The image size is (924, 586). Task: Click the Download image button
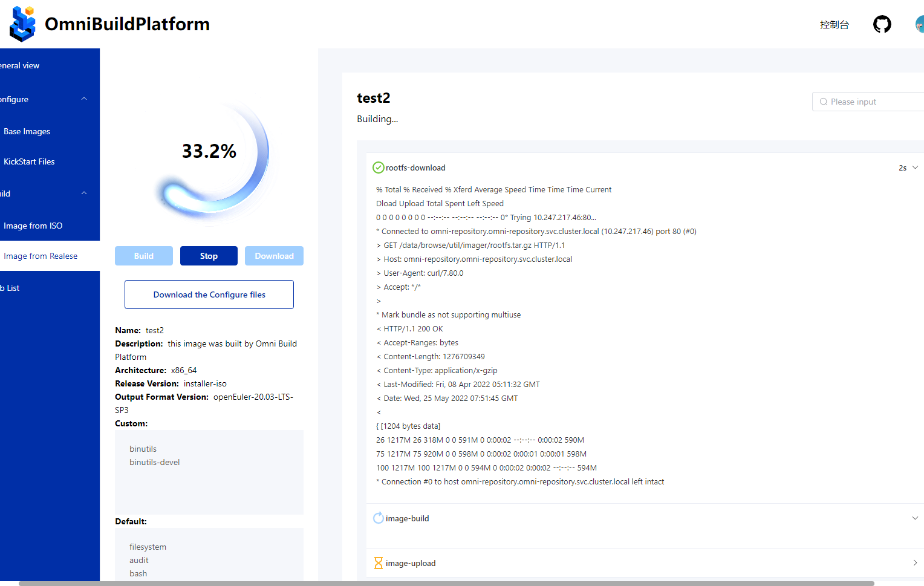[x=274, y=256]
